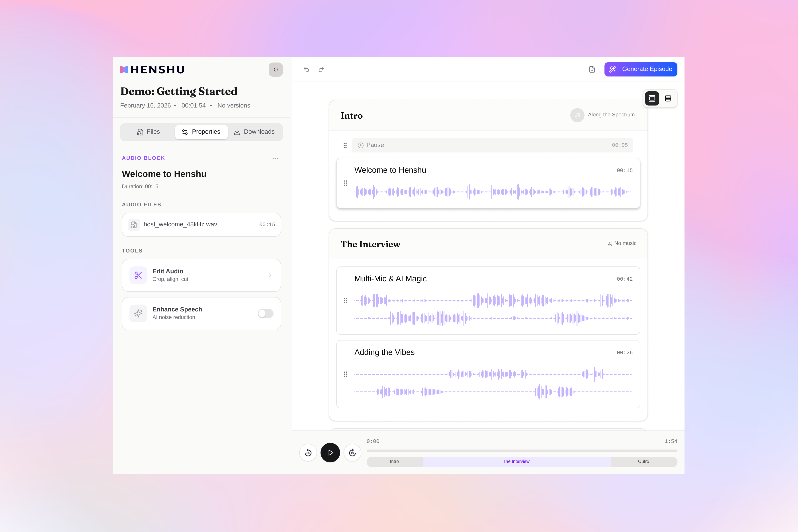Click the undo arrow icon
798x532 pixels.
[306, 70]
